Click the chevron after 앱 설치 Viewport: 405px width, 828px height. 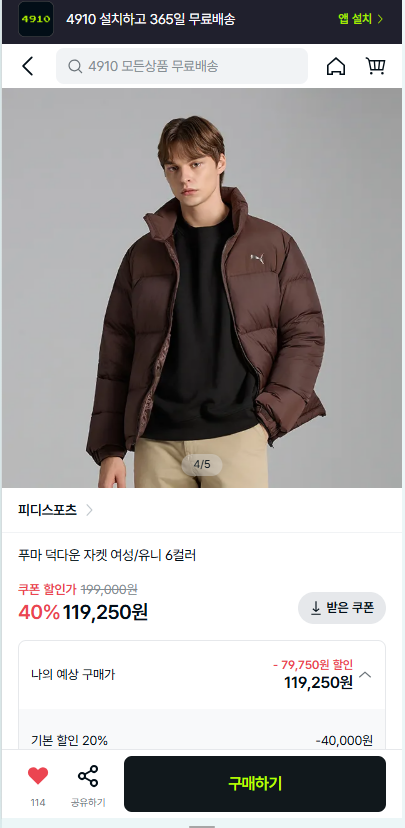click(380, 20)
